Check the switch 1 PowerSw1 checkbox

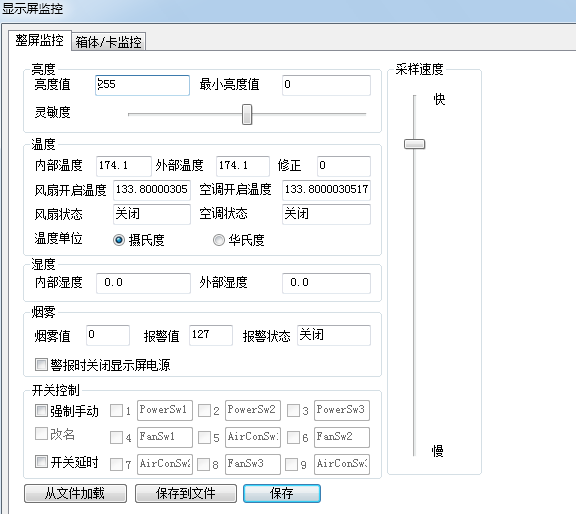click(116, 410)
